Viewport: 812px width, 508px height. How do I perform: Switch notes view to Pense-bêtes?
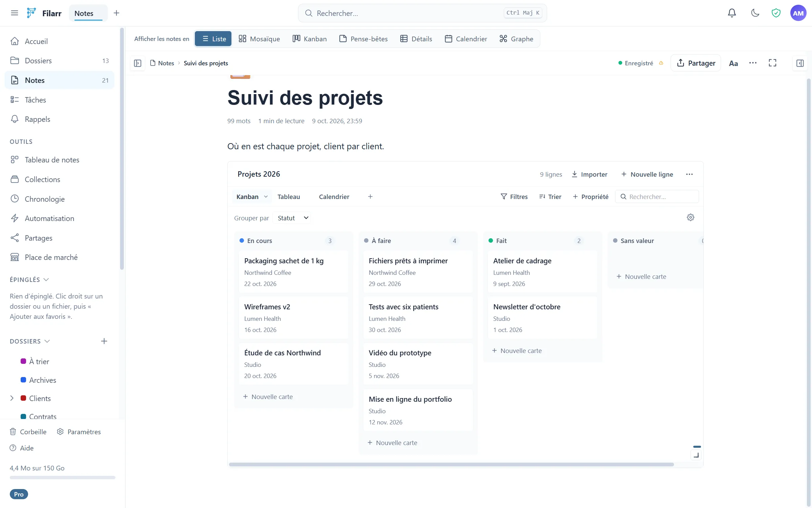click(363, 39)
